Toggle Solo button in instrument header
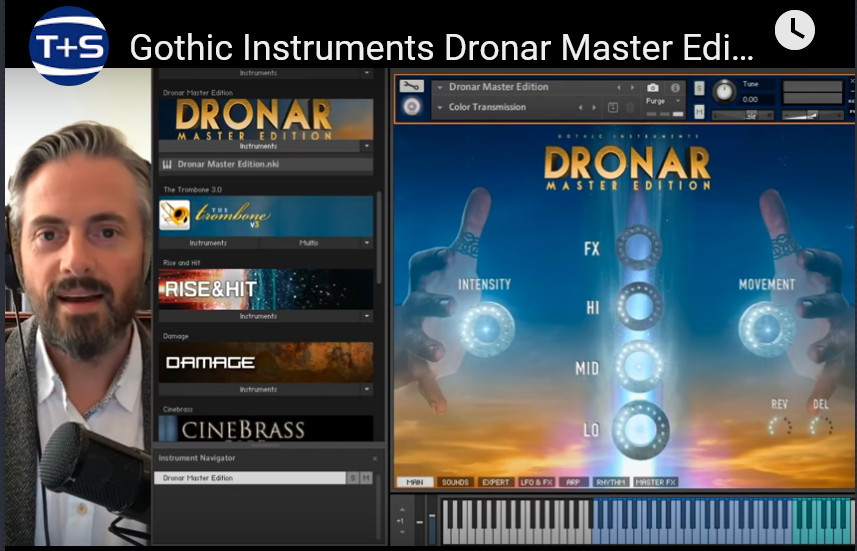Image resolution: width=857 pixels, height=551 pixels. pyautogui.click(x=699, y=88)
